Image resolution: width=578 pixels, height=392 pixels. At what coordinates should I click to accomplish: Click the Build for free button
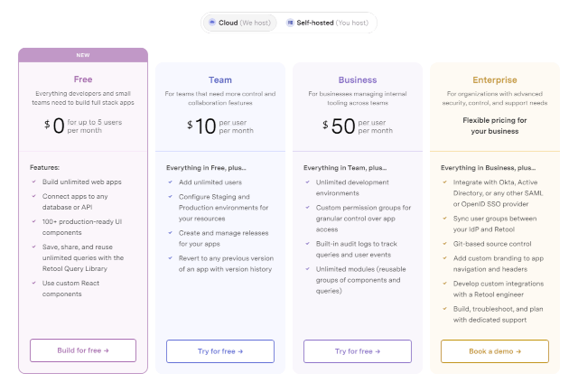tap(83, 350)
